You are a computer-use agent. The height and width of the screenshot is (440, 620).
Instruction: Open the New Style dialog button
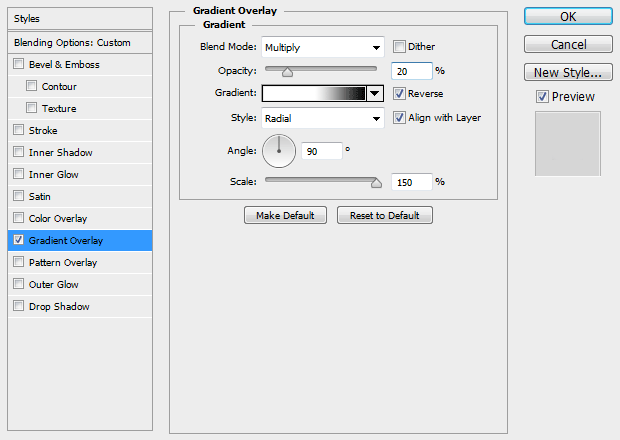(x=568, y=72)
